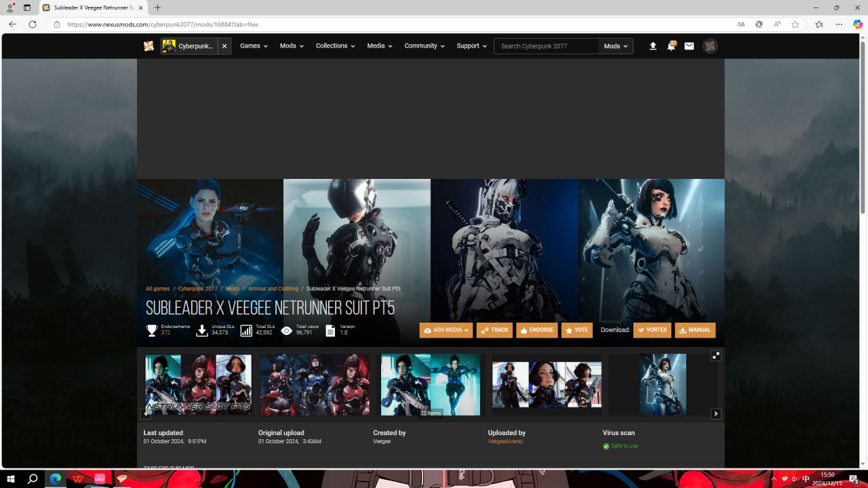Vote for this mod
Image resolution: width=868 pixels, height=488 pixels.
coord(577,330)
